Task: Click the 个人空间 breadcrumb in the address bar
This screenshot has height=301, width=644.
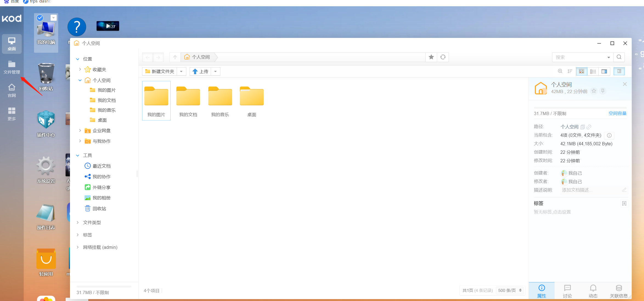Action: click(198, 57)
